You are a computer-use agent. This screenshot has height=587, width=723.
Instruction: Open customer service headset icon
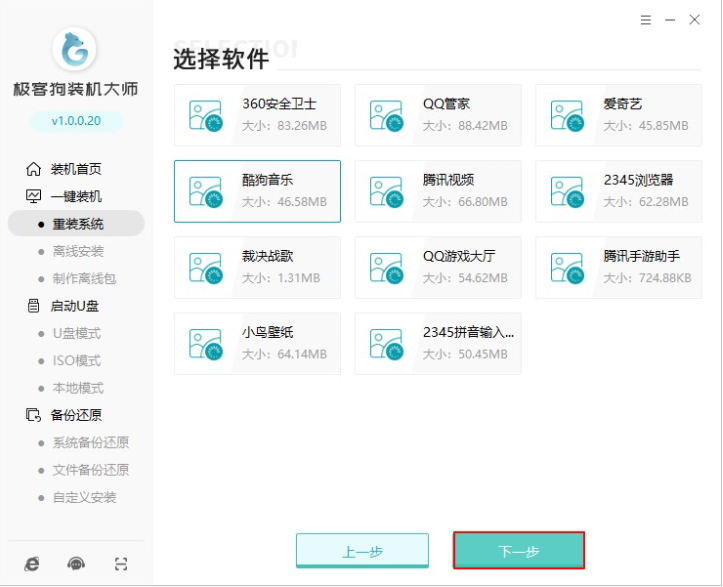coord(76,563)
